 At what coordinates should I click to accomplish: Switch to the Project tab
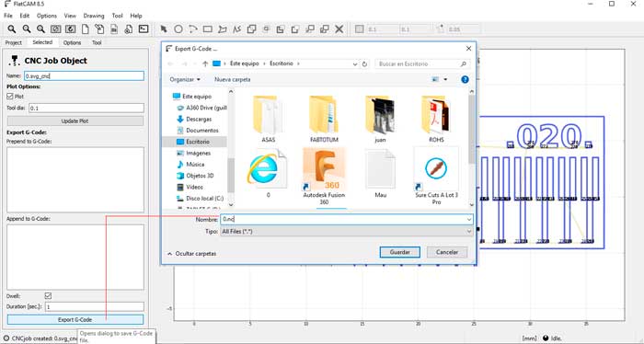coord(13,42)
